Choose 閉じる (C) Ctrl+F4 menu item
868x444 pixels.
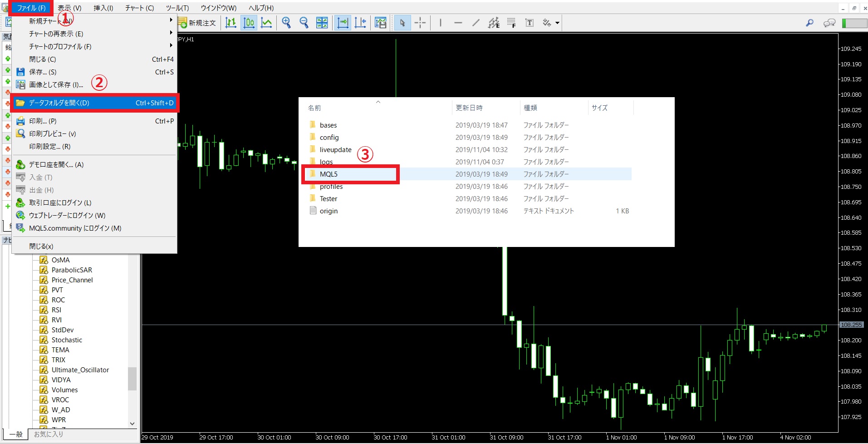94,59
